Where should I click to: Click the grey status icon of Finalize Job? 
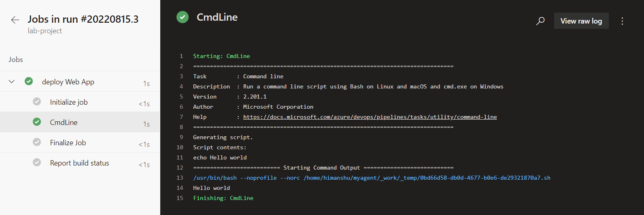37,142
